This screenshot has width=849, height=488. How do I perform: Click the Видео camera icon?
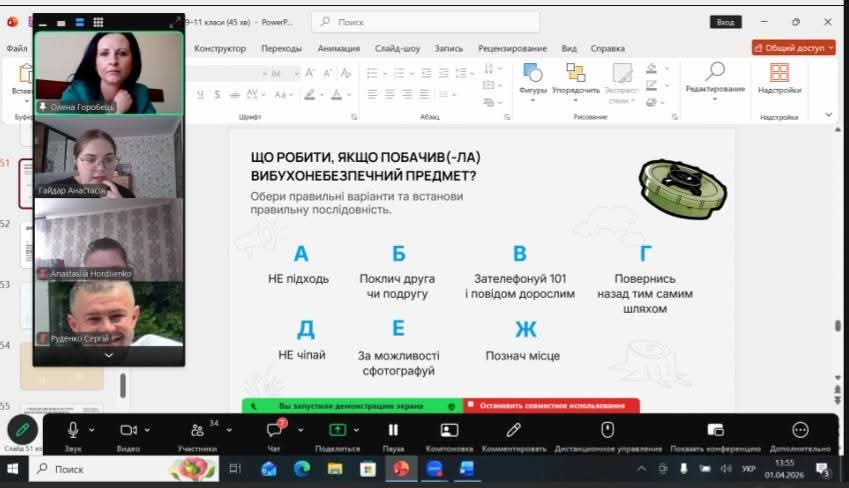[x=128, y=429]
